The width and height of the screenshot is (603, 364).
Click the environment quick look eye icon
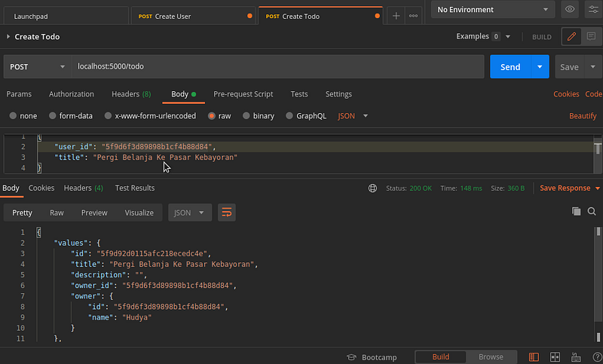570,9
